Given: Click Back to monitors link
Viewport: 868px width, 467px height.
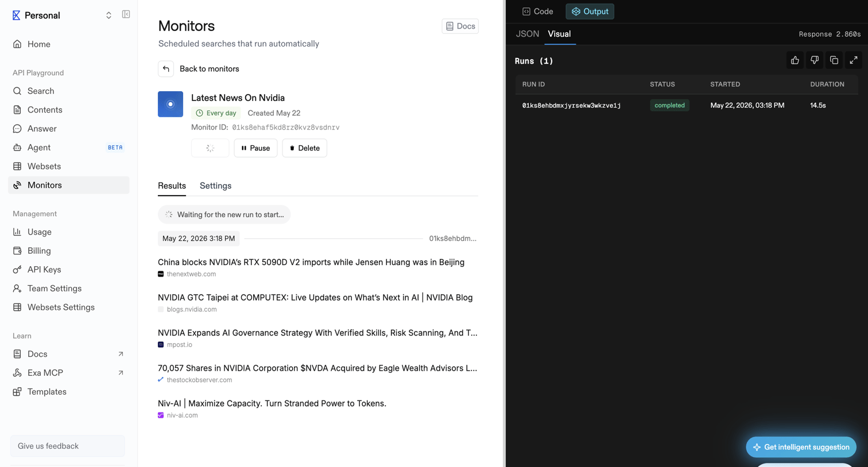Looking at the screenshot, I should coord(210,69).
